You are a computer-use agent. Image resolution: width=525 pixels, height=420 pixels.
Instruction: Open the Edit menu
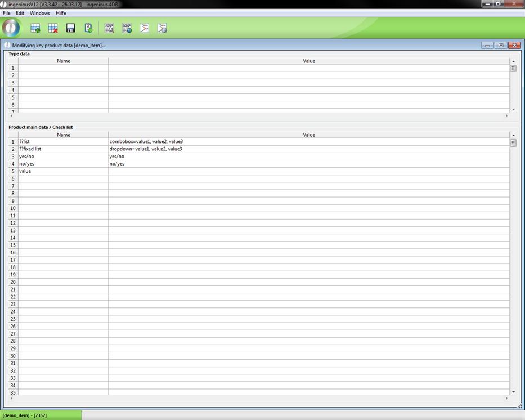20,13
